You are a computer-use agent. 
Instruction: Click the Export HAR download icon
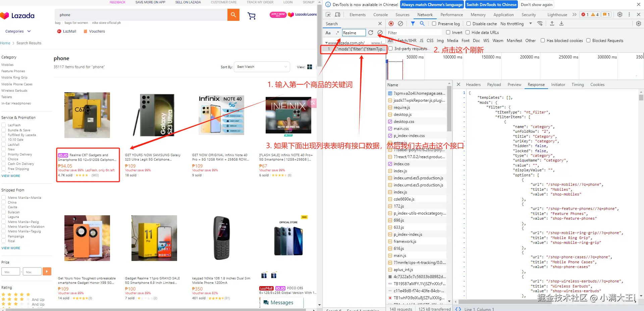[x=561, y=24]
